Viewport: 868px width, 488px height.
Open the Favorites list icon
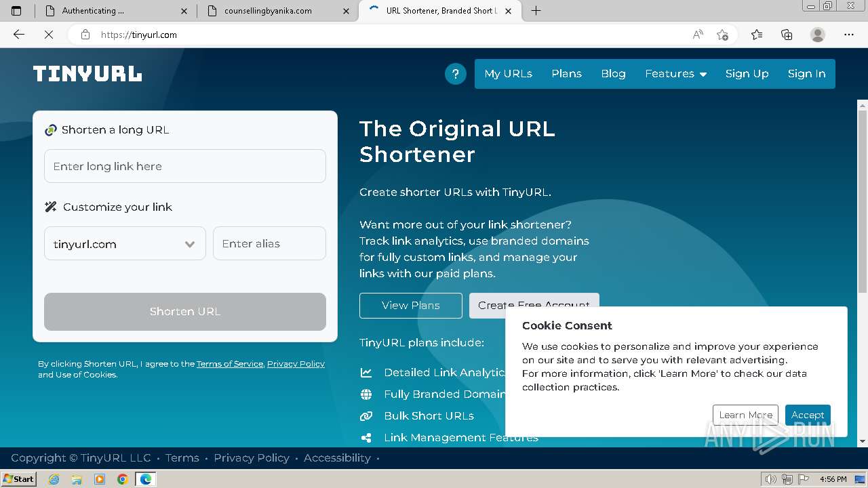(x=757, y=35)
